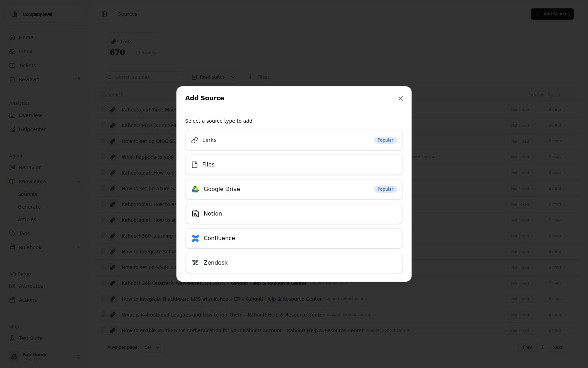
Task: Open agent Behavior settings
Action: 45,168
